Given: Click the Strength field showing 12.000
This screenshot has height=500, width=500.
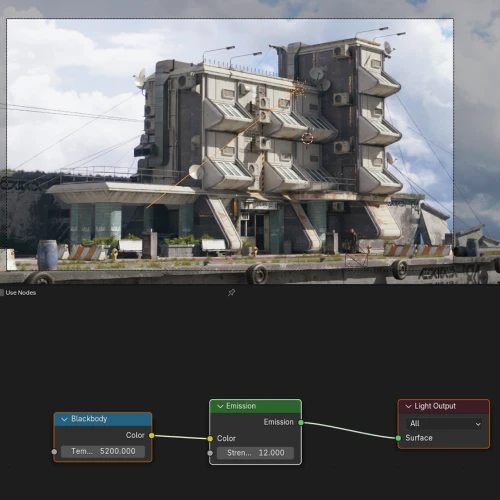Looking at the screenshot, I should [x=255, y=453].
